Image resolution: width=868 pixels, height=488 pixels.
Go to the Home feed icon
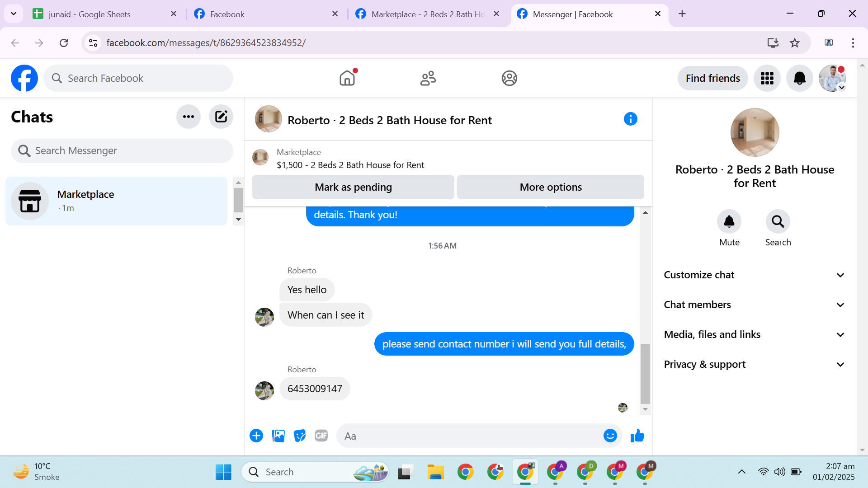tap(347, 78)
